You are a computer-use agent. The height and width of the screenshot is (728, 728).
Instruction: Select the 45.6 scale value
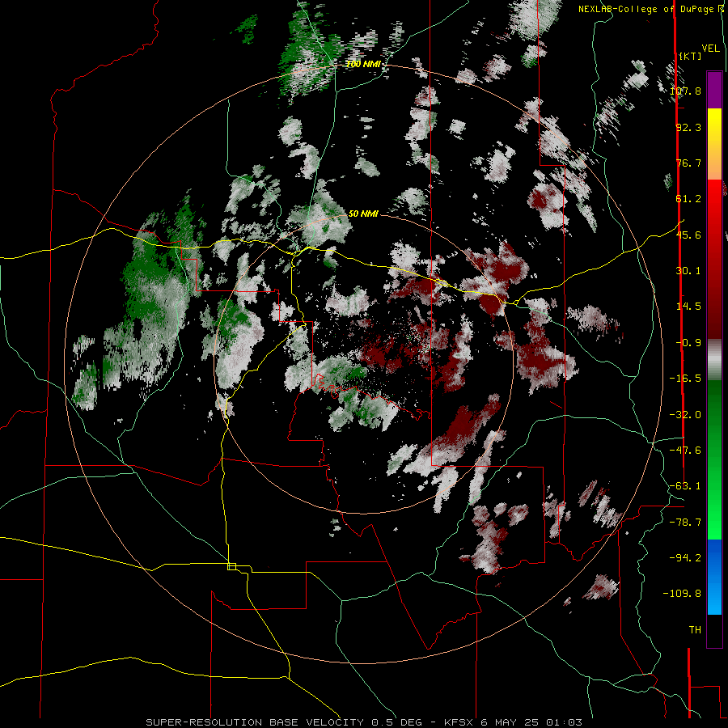(x=688, y=235)
